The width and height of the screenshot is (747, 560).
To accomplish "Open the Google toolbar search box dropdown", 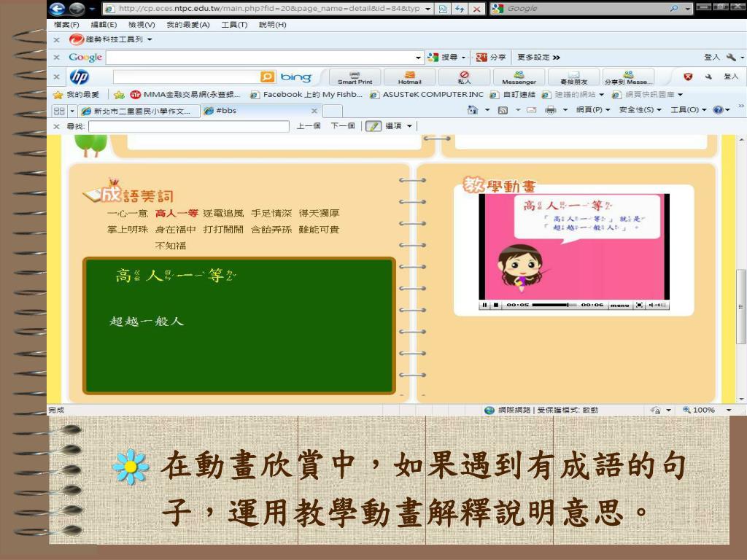I will coord(418,58).
